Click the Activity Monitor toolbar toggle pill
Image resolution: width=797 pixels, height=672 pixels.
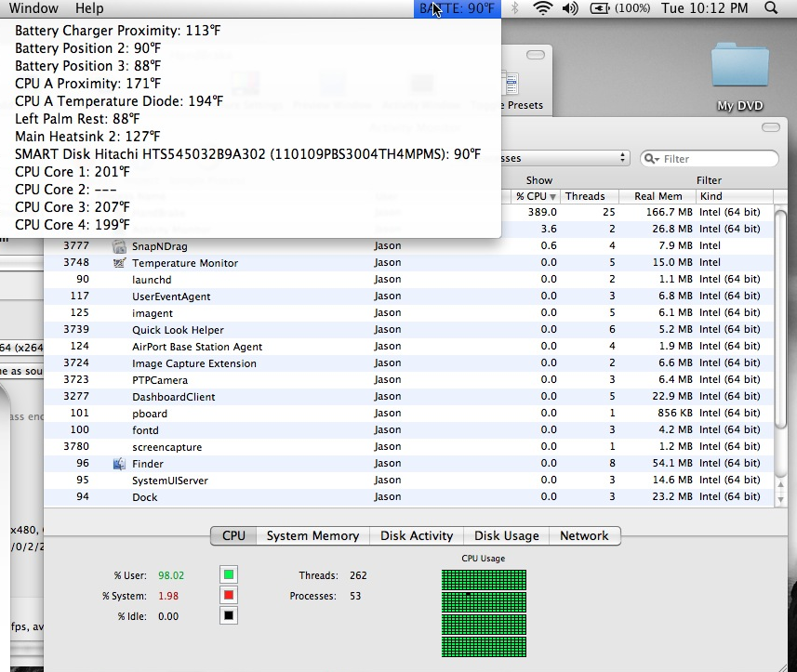[x=771, y=127]
